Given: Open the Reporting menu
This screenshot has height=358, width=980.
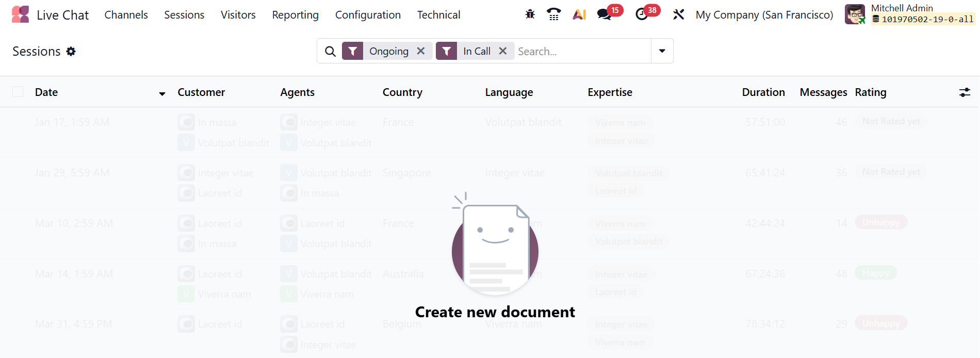Looking at the screenshot, I should coord(295,15).
